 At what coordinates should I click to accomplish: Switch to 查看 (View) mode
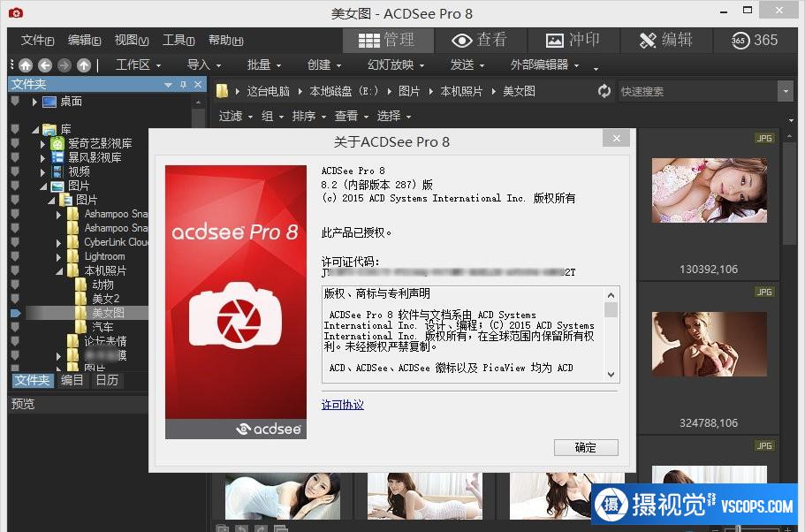click(479, 40)
